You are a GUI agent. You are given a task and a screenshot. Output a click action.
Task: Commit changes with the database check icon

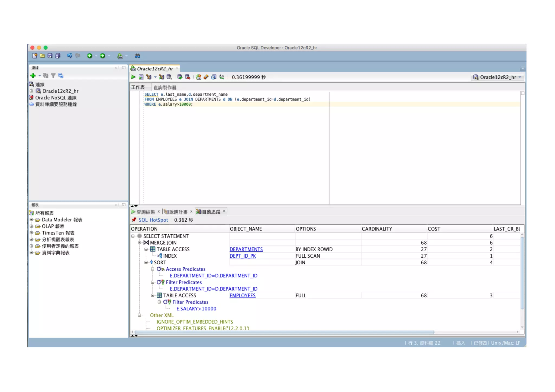pos(180,77)
